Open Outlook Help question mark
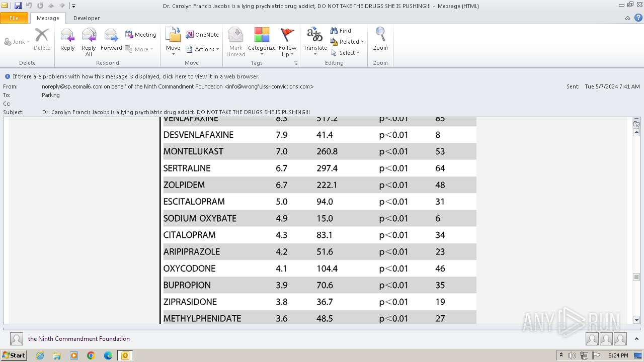Screen dimensions: 644x362 [x=638, y=18]
